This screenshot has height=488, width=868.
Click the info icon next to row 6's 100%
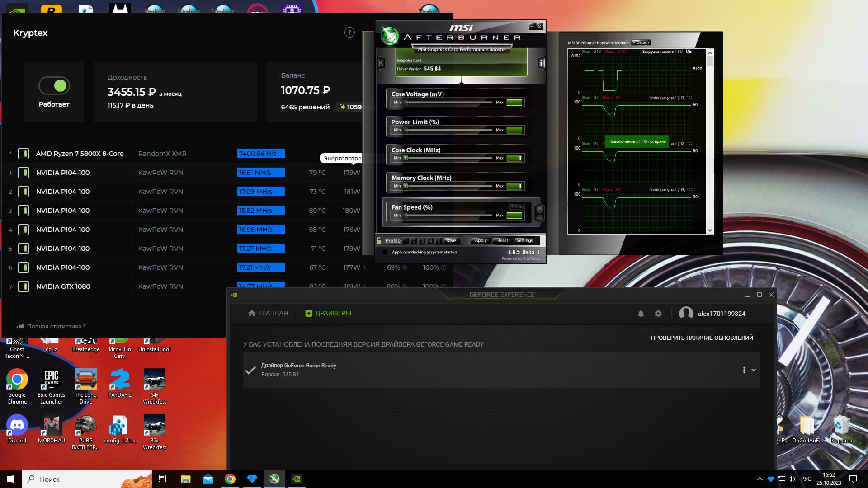coord(443,267)
